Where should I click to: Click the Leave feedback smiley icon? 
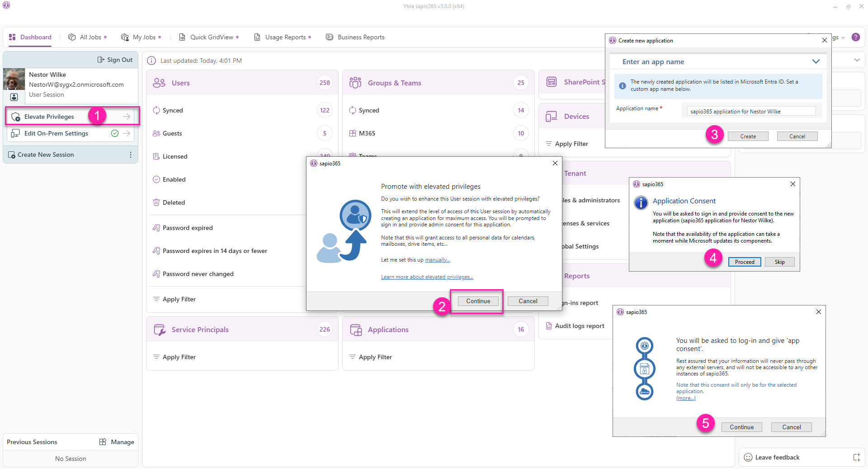point(748,457)
